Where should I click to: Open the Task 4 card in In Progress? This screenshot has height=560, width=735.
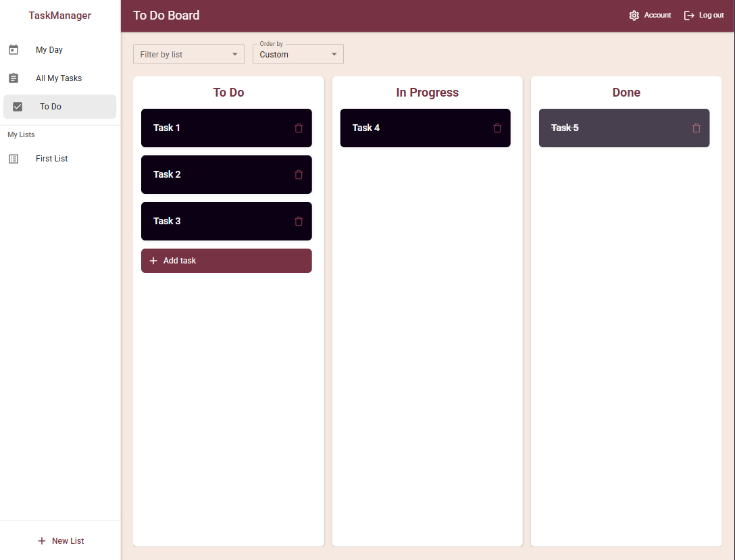coord(425,128)
